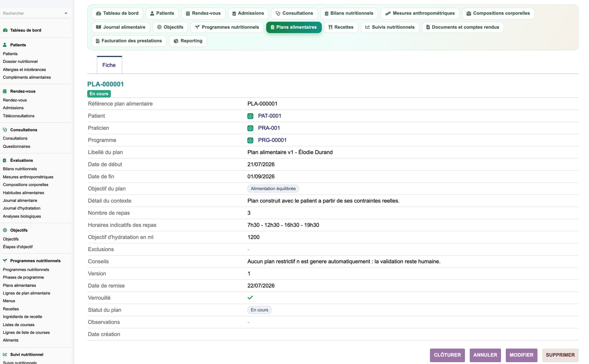Open the Reporting top tab
Screen dimensions: 589x364
click(x=188, y=41)
